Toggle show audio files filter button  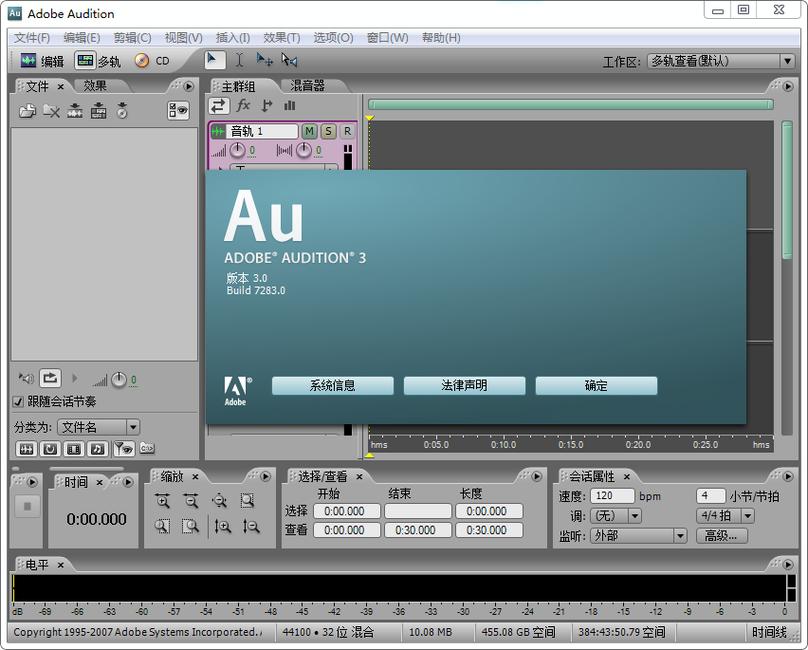(x=26, y=449)
